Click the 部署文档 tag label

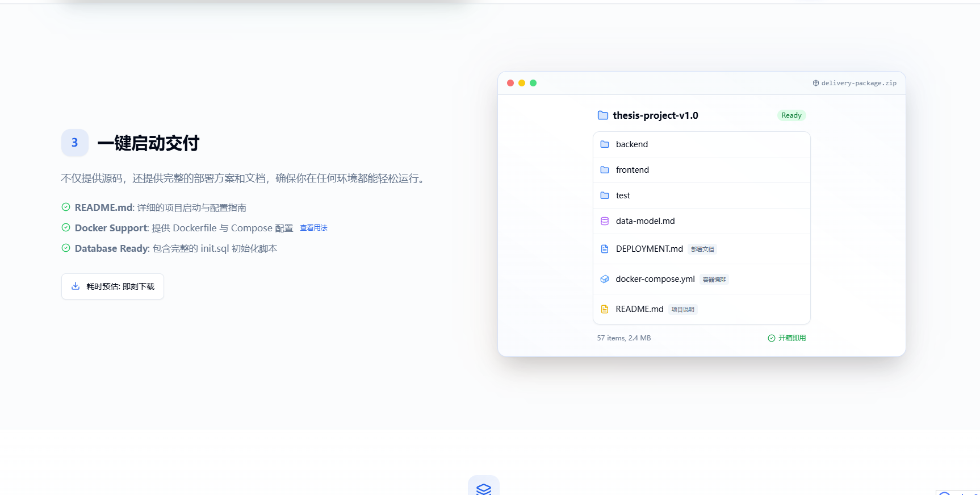click(x=702, y=249)
